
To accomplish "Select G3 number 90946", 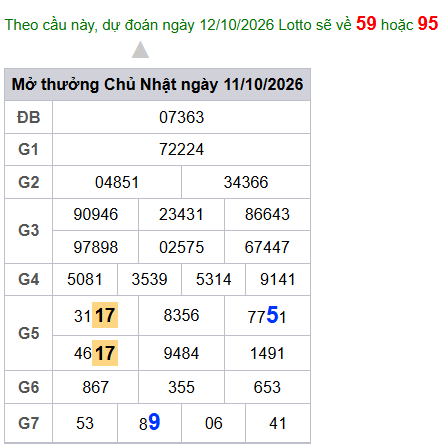I will coord(96,214).
